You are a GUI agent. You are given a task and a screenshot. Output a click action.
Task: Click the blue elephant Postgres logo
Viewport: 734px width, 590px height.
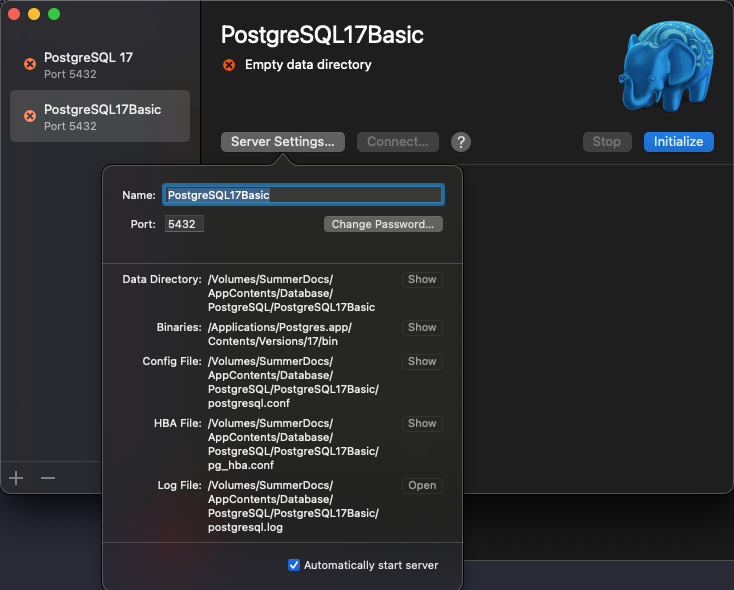667,66
